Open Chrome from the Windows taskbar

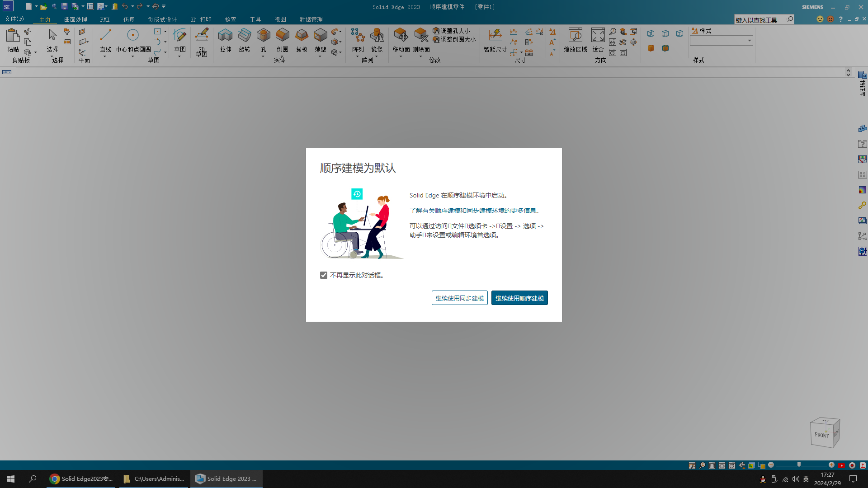point(81,479)
